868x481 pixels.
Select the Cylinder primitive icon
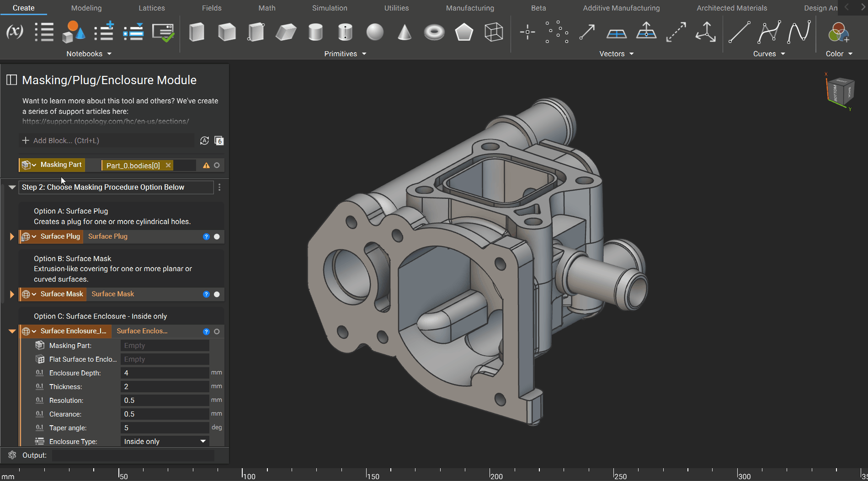coord(315,32)
